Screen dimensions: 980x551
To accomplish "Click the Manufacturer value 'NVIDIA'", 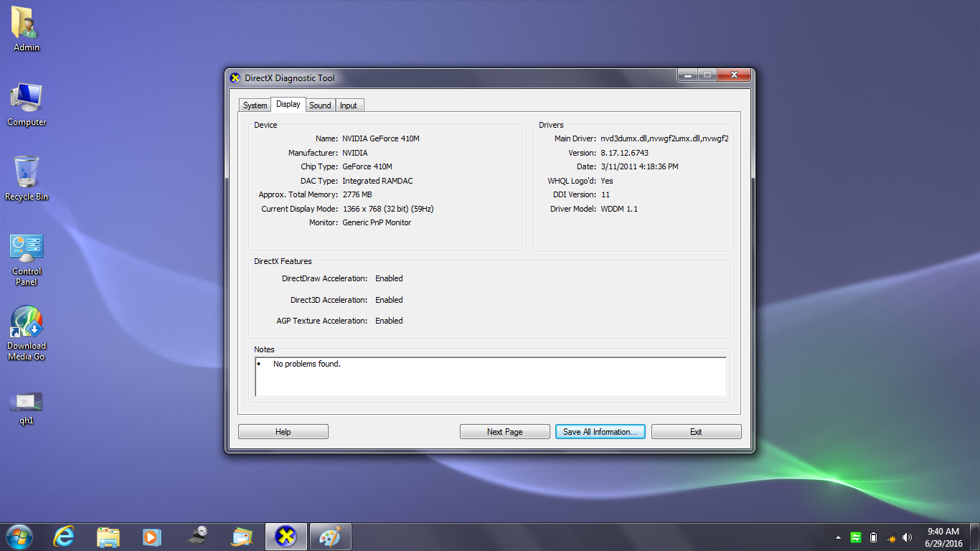I will [x=355, y=153].
